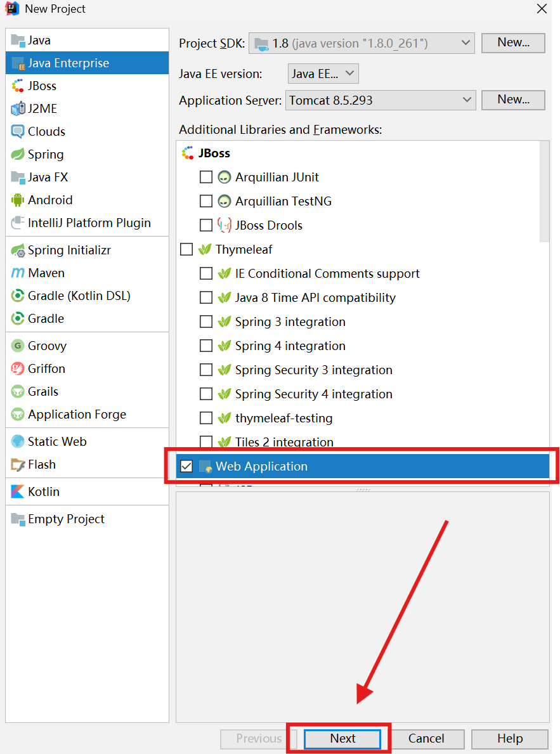The height and width of the screenshot is (754, 560).
Task: Select Empty Project in the list
Action: click(x=66, y=519)
